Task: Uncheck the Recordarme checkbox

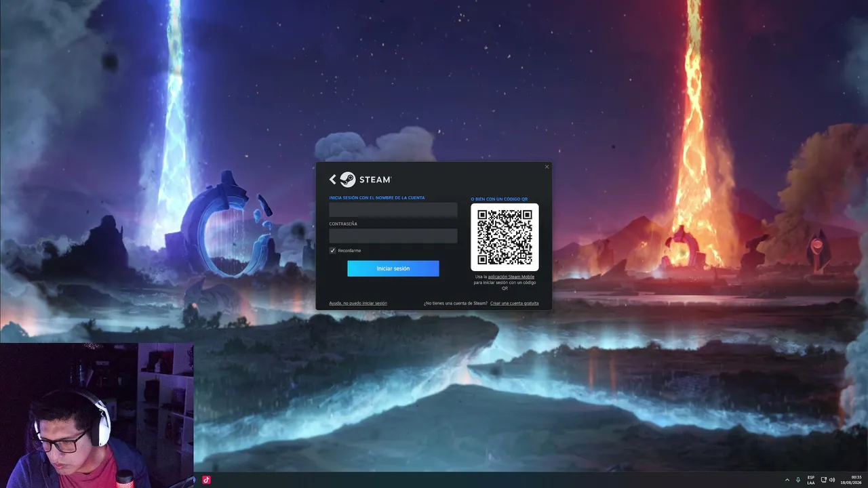Action: pos(332,251)
